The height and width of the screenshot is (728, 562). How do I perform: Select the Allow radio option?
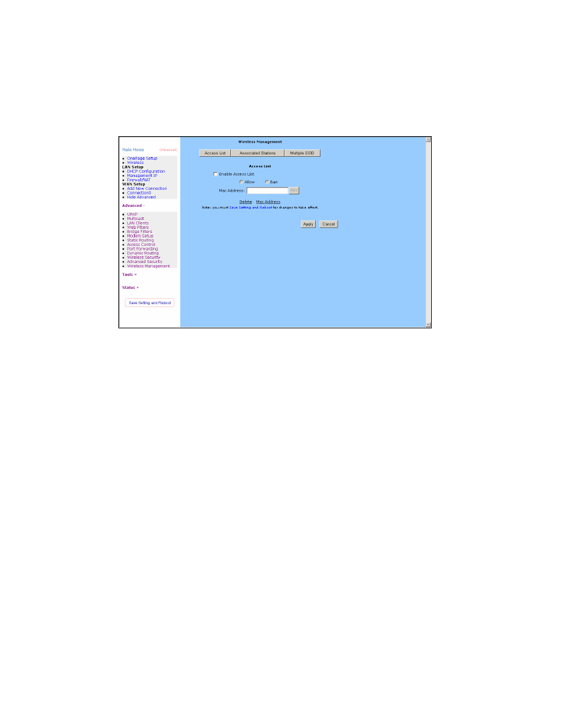(242, 182)
